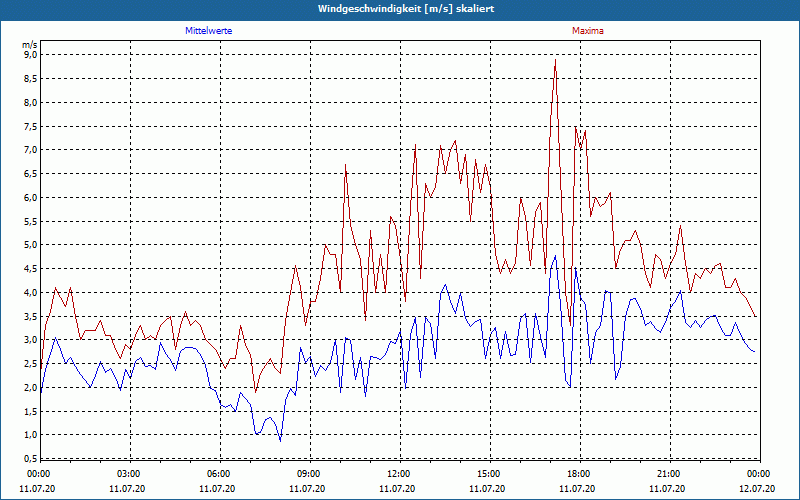Click the 9,0 y-axis value

pos(31,55)
